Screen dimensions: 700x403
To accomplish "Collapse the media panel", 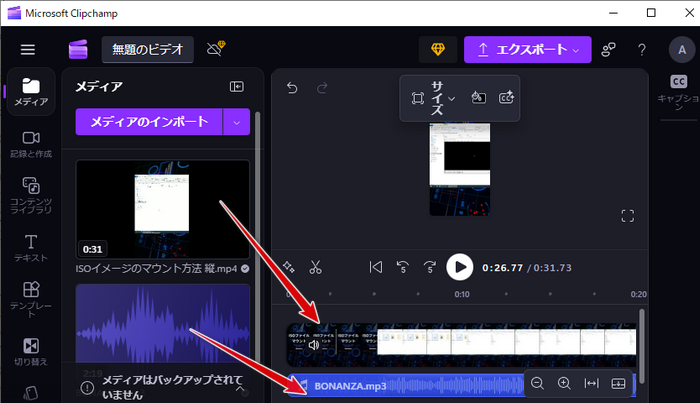I will pyautogui.click(x=237, y=87).
